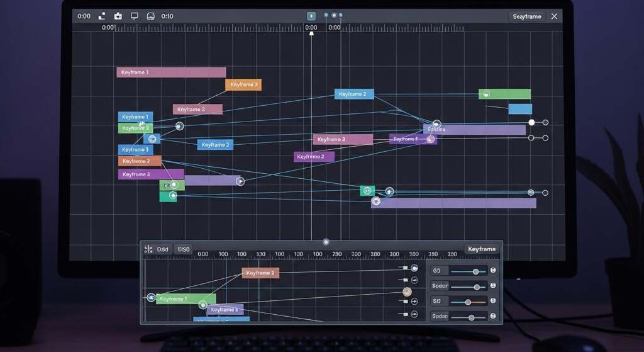Select the purple Keyframe 3 block in the lower panel
The image size is (644, 352).
click(x=225, y=310)
